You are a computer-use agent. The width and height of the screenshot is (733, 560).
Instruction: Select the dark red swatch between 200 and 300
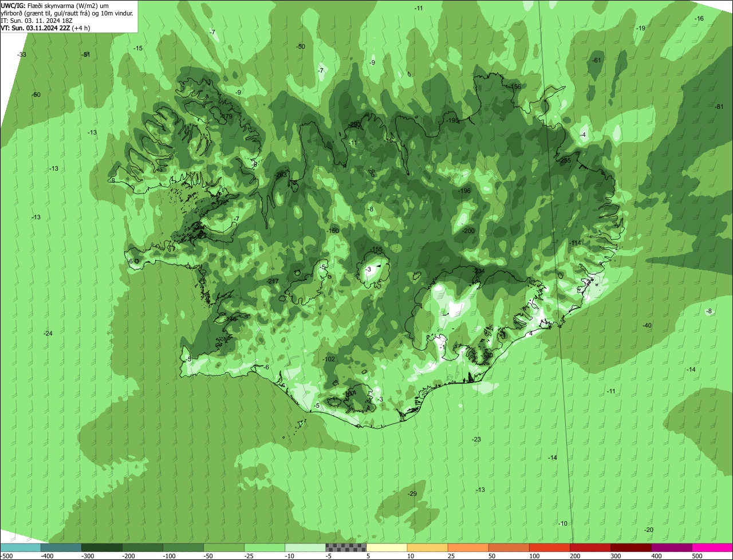pyautogui.click(x=590, y=547)
